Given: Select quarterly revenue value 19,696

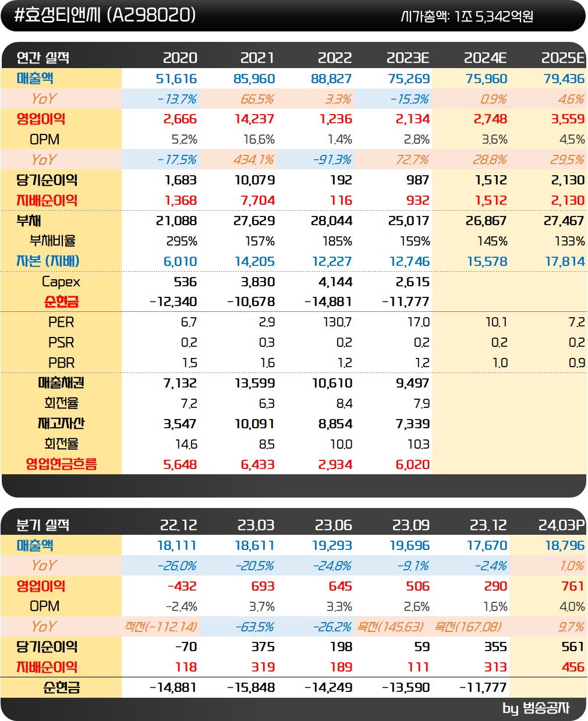Looking at the screenshot, I should tap(409, 546).
